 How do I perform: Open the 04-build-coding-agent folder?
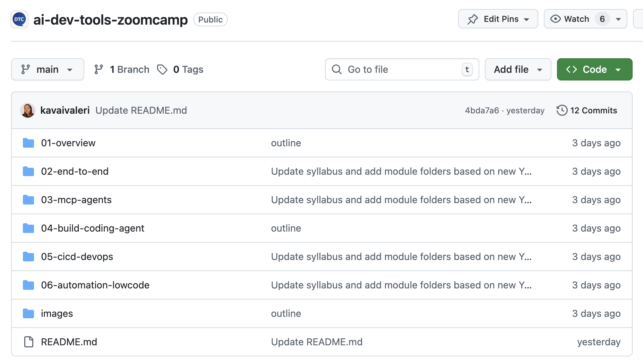coord(93,228)
